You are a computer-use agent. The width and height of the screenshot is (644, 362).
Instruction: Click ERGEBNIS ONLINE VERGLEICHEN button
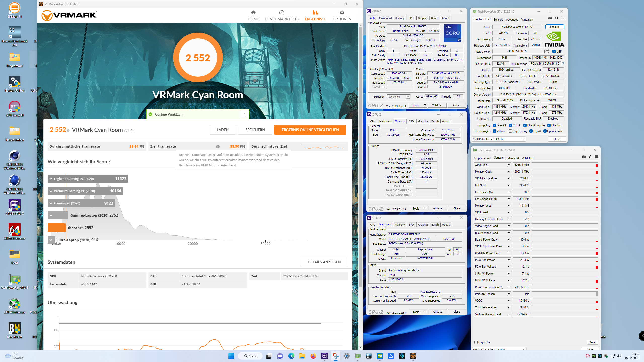pos(310,130)
